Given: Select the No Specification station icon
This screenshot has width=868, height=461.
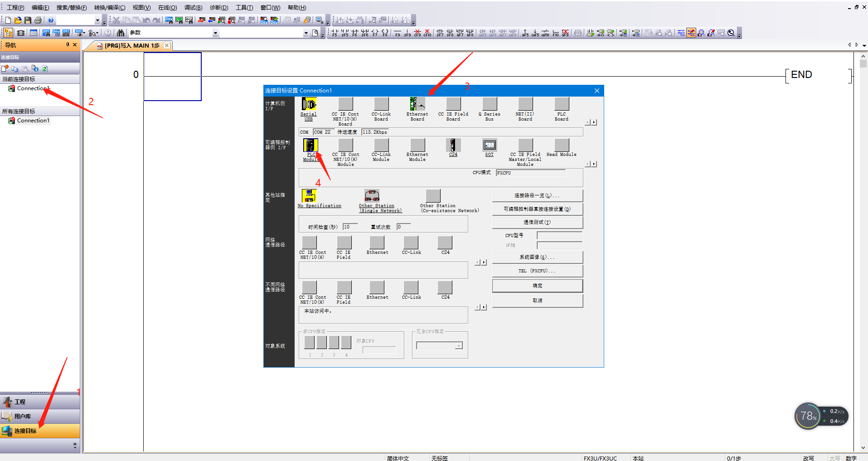Looking at the screenshot, I should (x=309, y=196).
